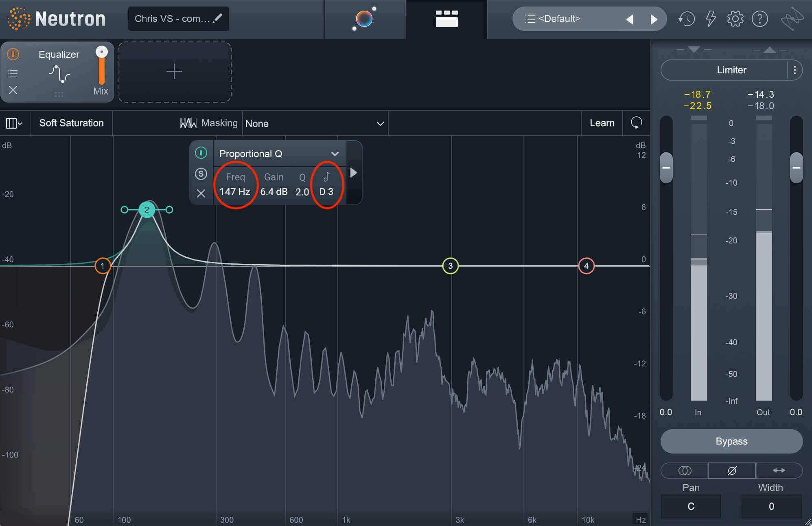Click the output RMS value -18.0

pos(761,106)
